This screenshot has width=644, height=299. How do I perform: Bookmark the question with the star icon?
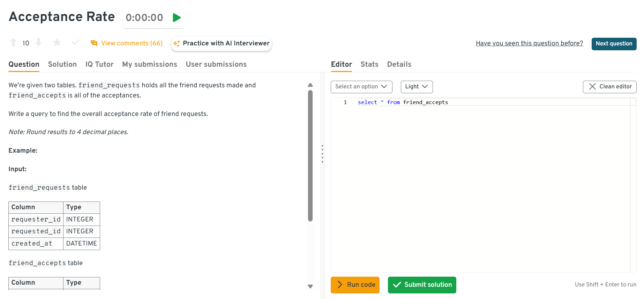(x=57, y=43)
